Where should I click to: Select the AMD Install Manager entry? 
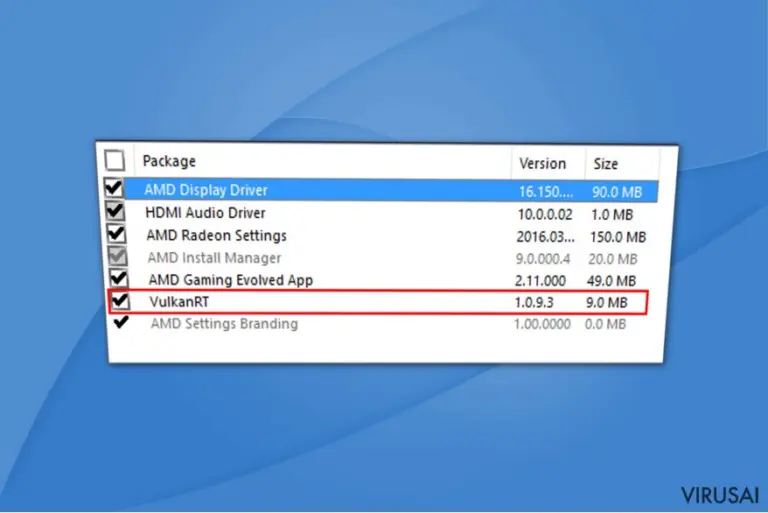(x=214, y=258)
